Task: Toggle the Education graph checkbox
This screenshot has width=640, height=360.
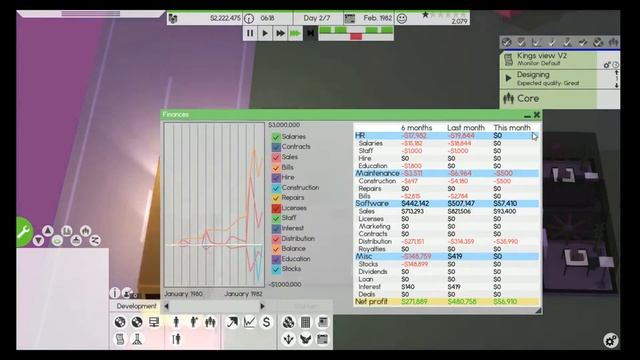Action: (276, 259)
